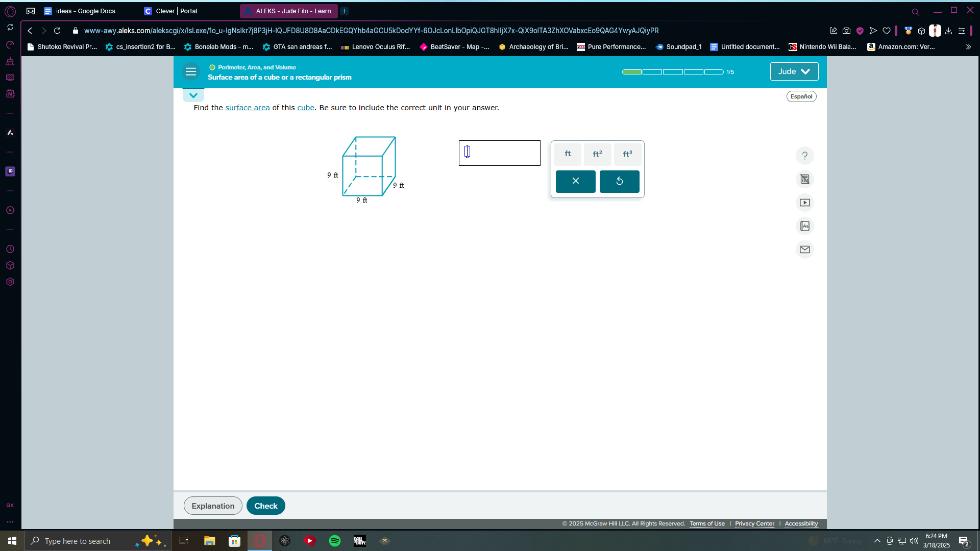Open the ALEKS video lesson icon

805,203
